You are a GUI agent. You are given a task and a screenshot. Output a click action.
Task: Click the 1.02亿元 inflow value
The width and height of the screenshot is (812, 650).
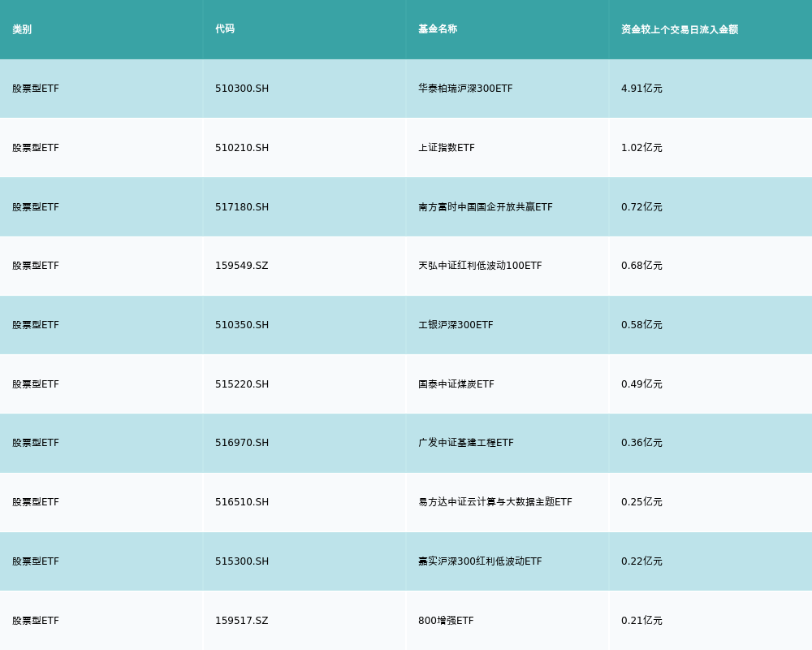point(641,148)
